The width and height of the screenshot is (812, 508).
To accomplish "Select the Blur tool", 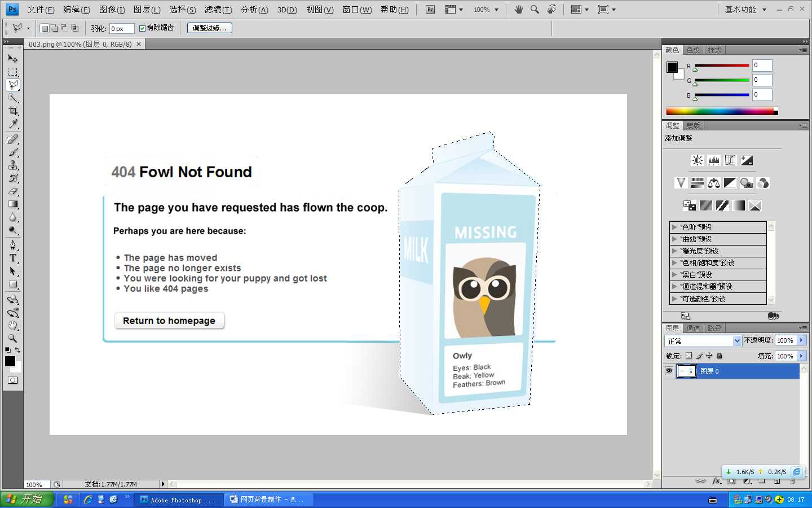I will tap(13, 217).
